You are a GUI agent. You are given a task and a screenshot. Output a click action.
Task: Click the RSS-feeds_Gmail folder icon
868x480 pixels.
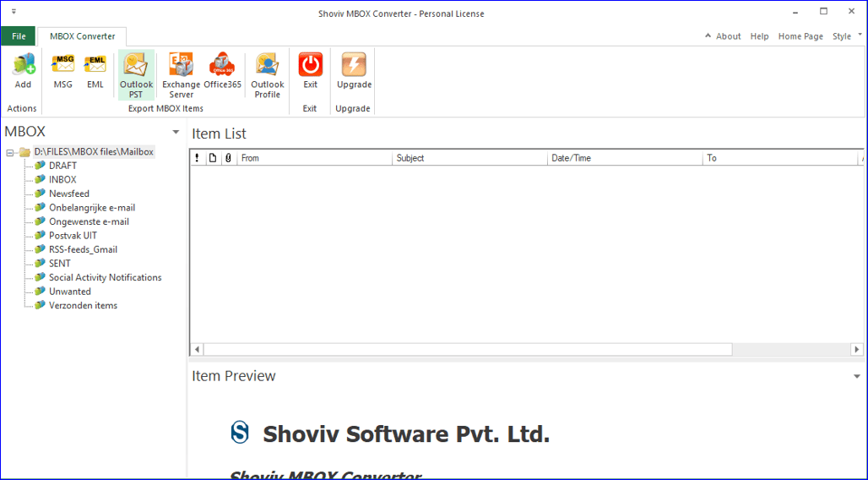[x=40, y=248]
